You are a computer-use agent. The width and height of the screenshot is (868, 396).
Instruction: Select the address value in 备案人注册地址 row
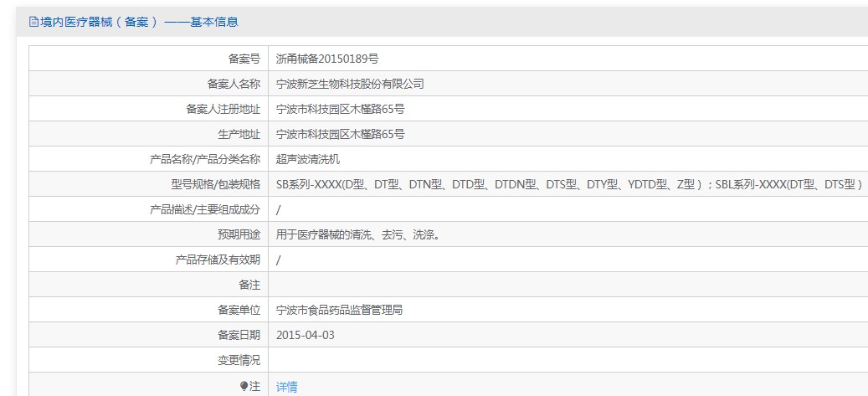[341, 109]
